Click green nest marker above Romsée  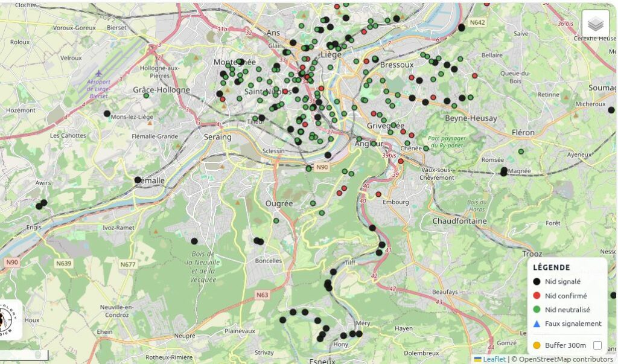click(x=521, y=152)
